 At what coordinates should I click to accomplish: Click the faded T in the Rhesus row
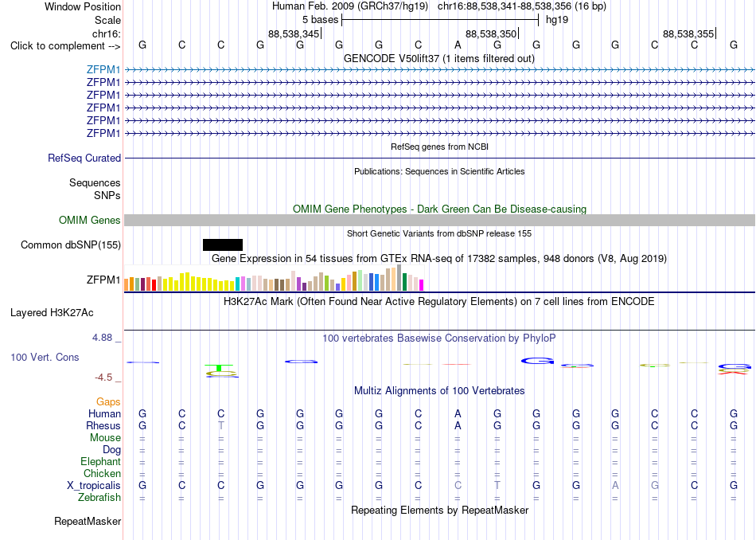pos(220,425)
